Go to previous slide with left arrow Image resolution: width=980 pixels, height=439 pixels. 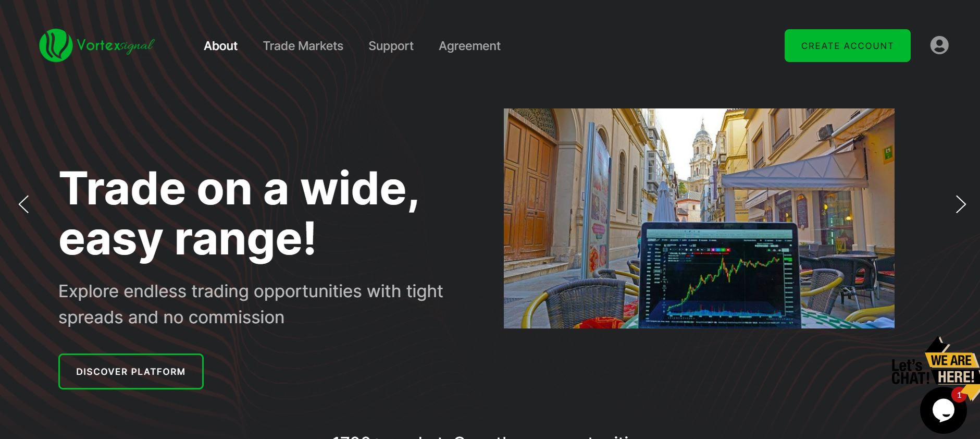tap(23, 204)
